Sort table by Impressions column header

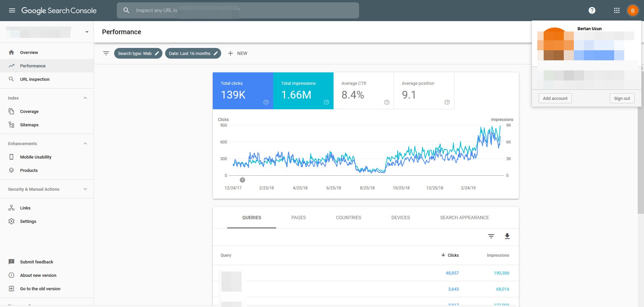click(498, 255)
